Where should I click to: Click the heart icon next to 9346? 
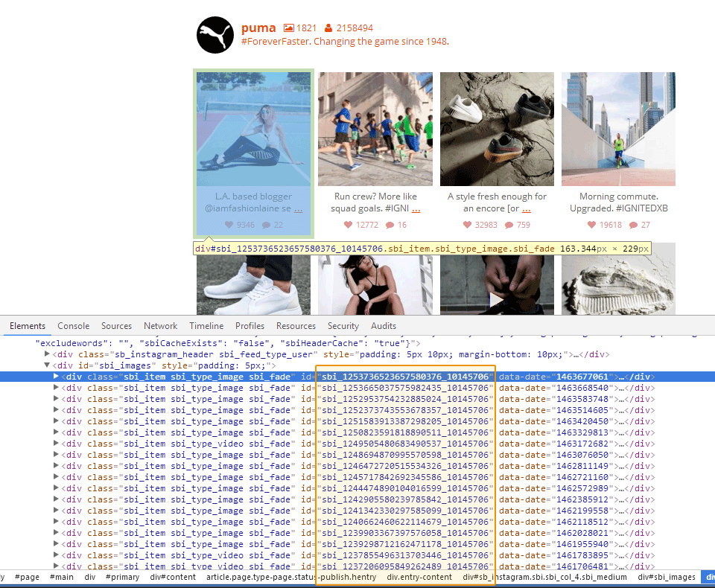[229, 225]
